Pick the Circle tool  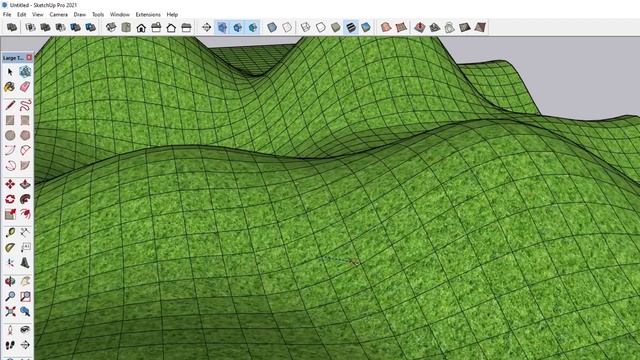[10, 135]
